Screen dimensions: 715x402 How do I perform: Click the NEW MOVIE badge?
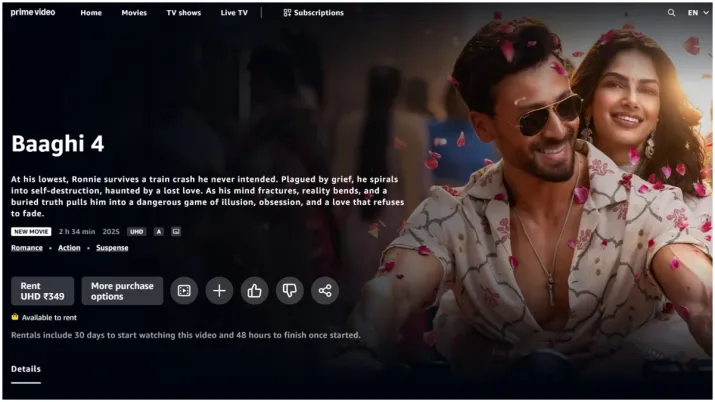[31, 232]
